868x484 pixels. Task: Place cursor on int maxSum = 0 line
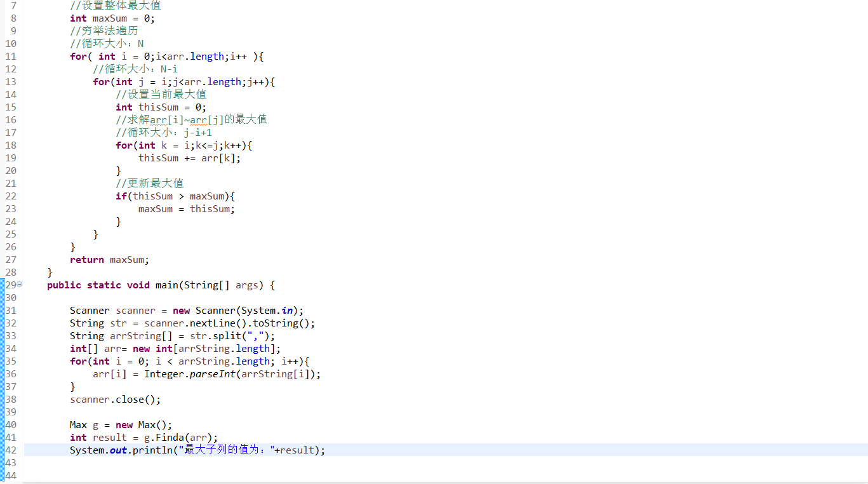coord(112,18)
